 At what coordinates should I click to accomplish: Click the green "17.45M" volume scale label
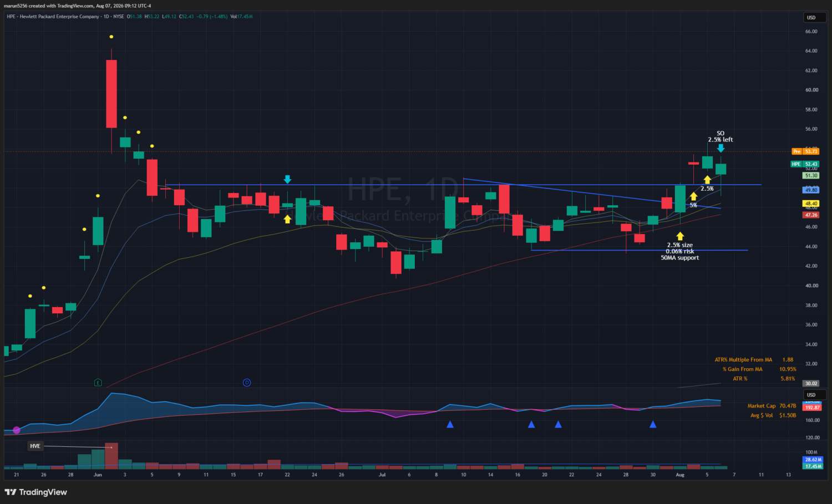point(813,466)
